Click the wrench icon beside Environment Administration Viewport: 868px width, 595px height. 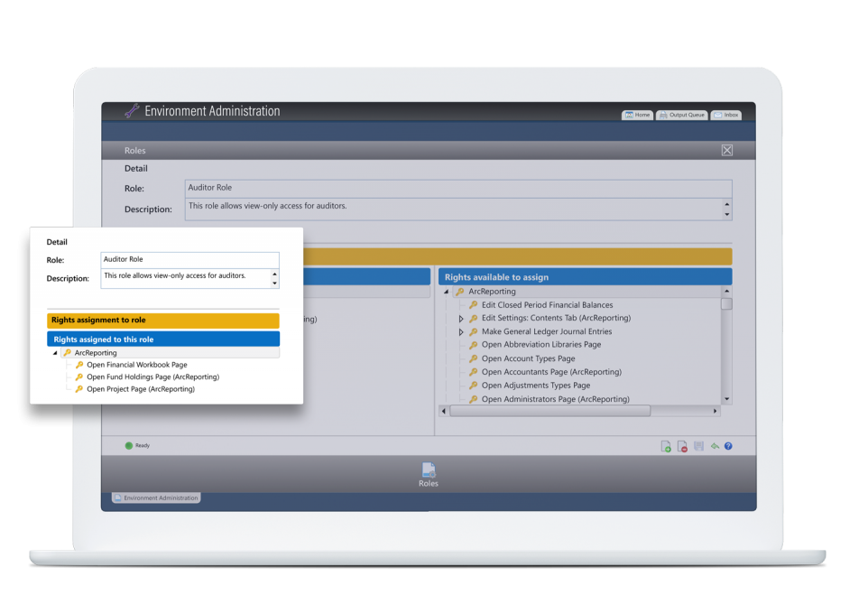(x=132, y=111)
